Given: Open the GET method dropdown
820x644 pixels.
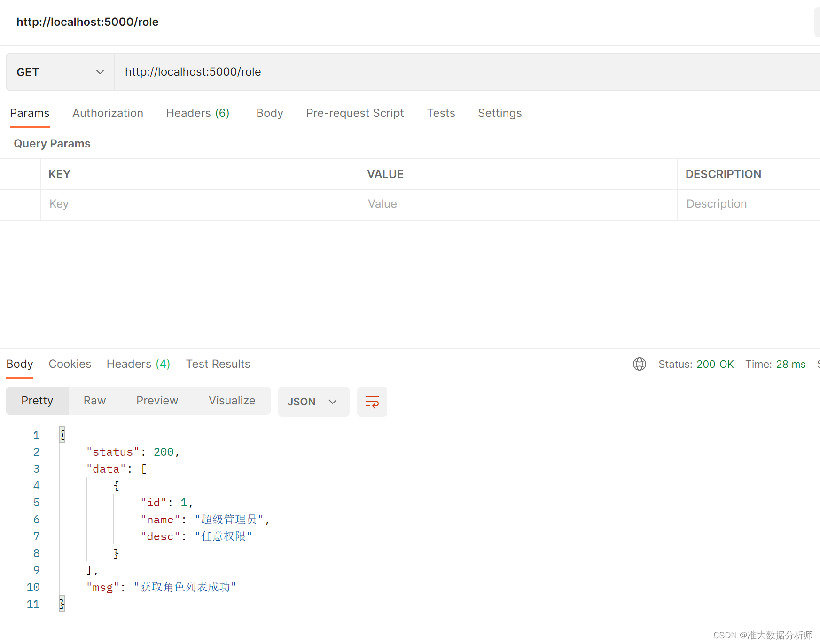Looking at the screenshot, I should 60,72.
